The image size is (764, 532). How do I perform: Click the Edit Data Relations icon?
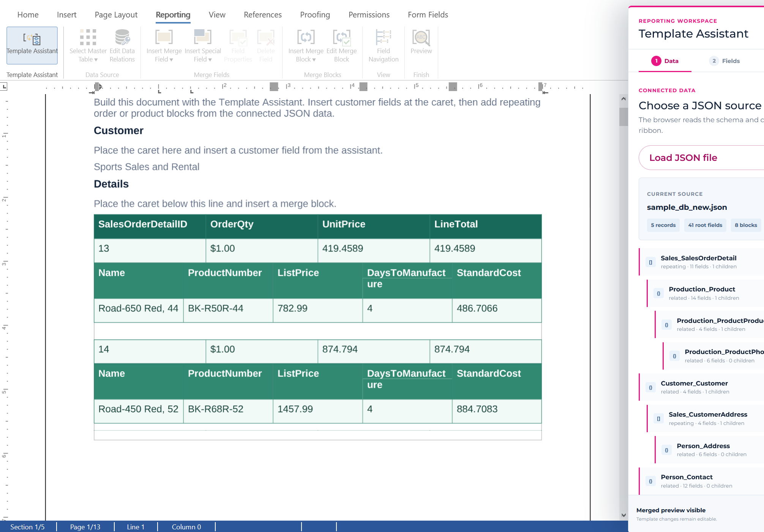click(122, 46)
